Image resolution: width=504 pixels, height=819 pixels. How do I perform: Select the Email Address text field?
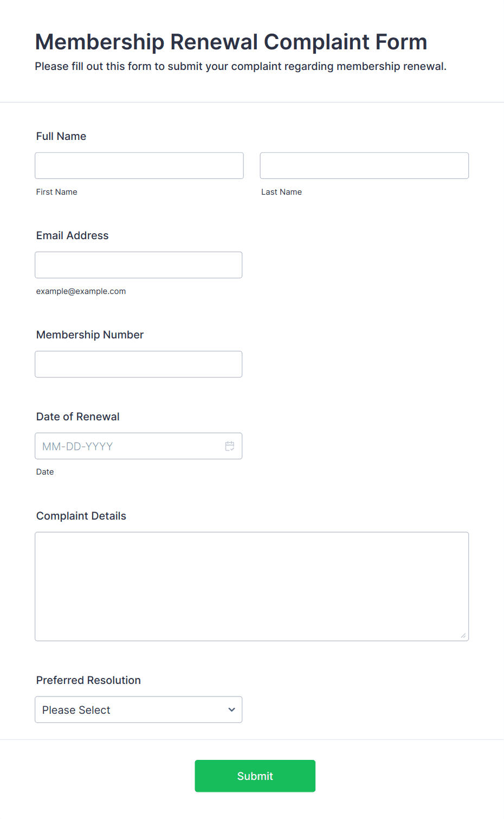click(139, 265)
